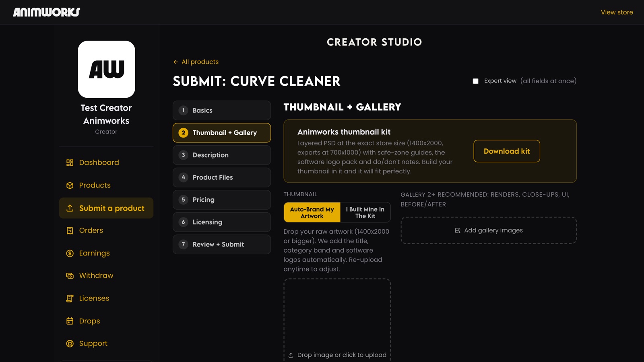The width and height of the screenshot is (644, 362).
Task: Click the Support lifebuoy icon
Action: coord(70,343)
